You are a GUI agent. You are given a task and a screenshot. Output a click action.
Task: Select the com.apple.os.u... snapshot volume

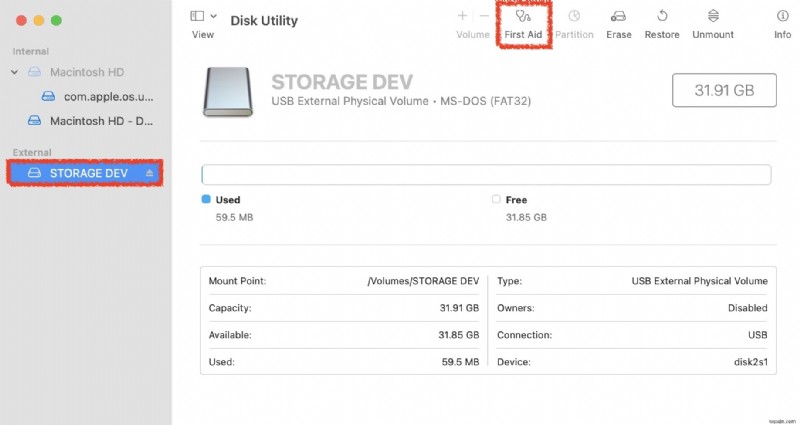click(108, 96)
